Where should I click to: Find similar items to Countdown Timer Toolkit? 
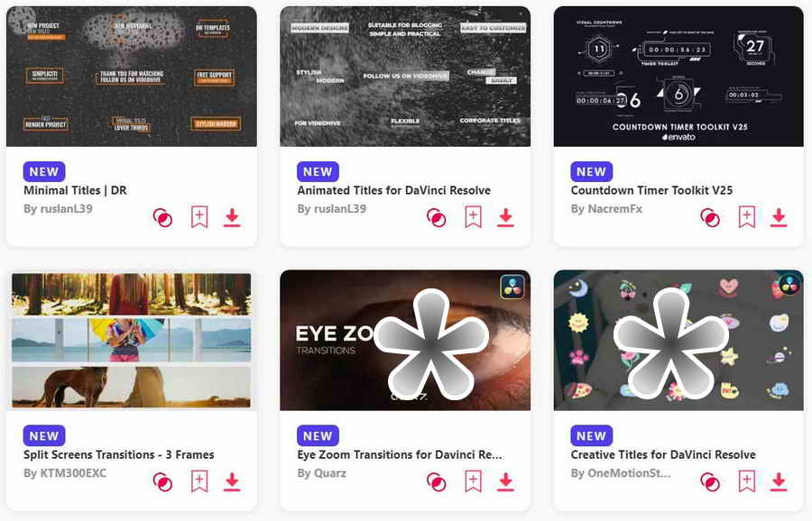[x=710, y=218]
